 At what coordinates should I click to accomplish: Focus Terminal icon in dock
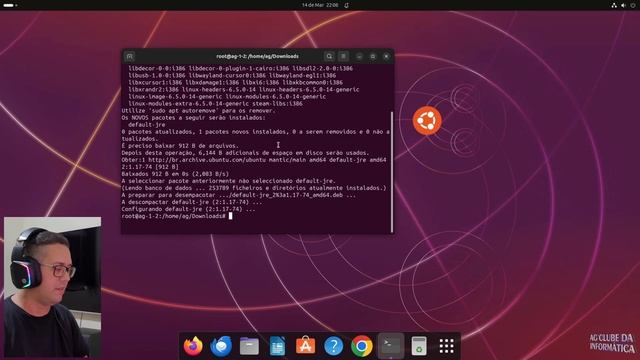pyautogui.click(x=391, y=346)
